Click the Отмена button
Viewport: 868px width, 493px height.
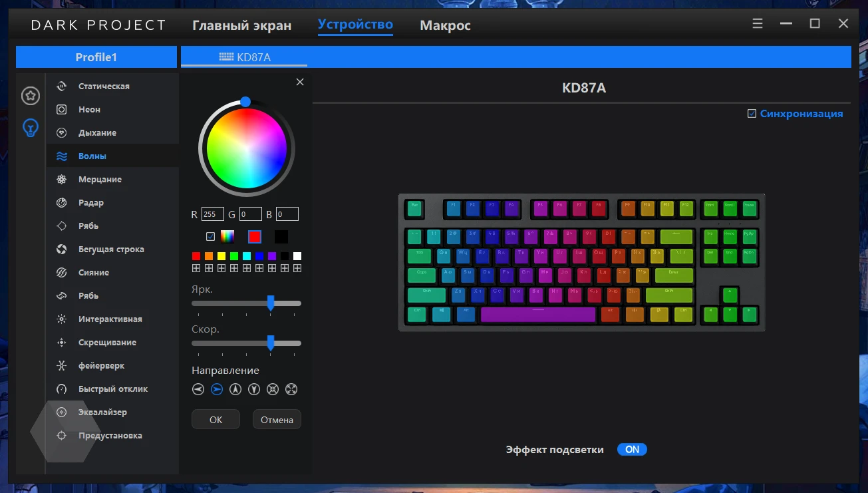(x=277, y=420)
